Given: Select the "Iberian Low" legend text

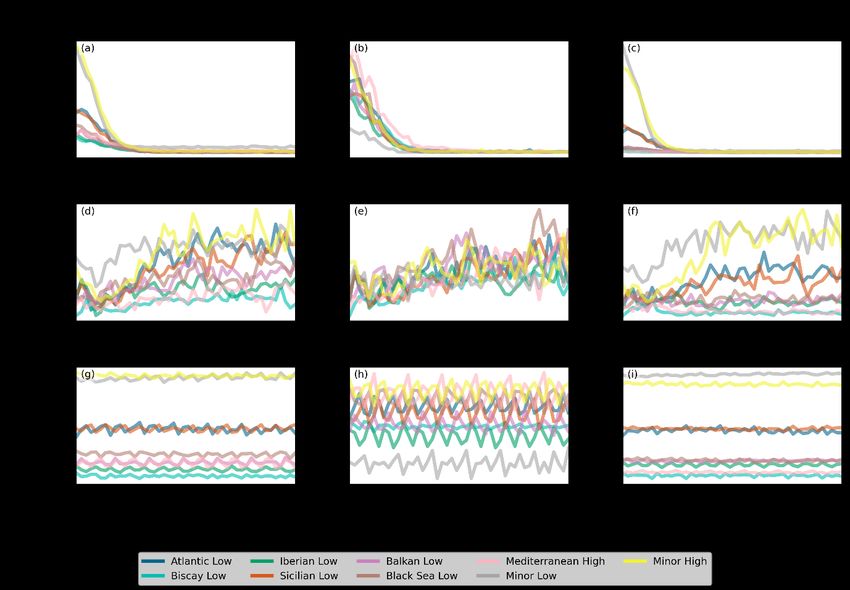Looking at the screenshot, I should [x=308, y=561].
